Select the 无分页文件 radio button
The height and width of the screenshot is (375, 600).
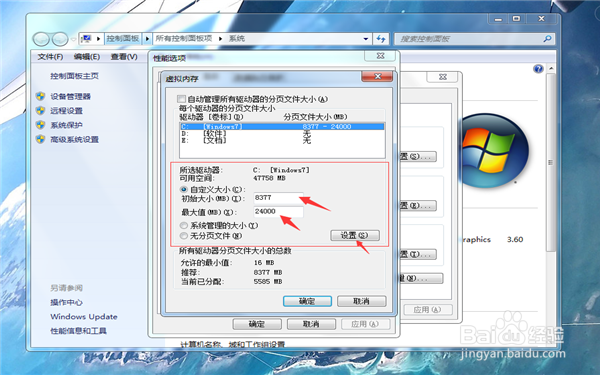[184, 235]
